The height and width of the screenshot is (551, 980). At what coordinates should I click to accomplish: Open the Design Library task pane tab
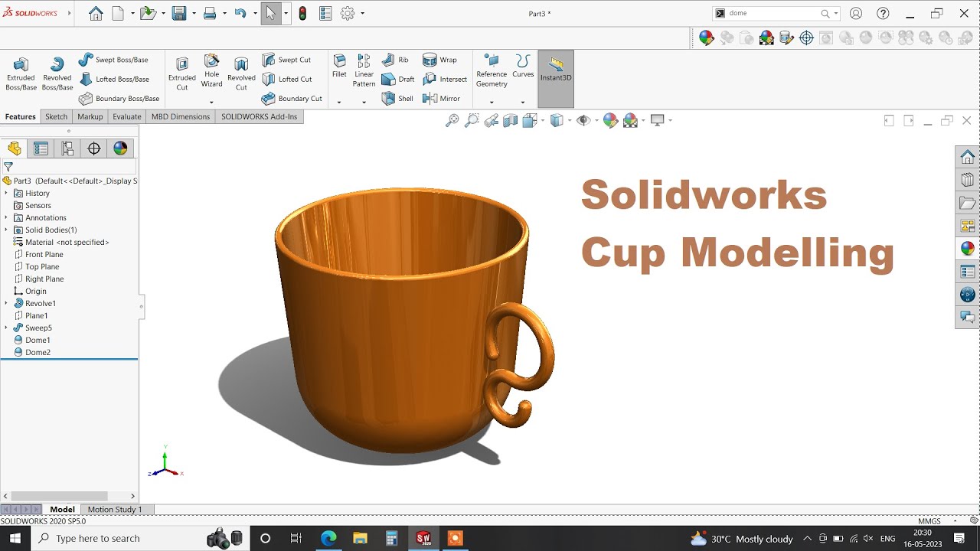click(968, 180)
